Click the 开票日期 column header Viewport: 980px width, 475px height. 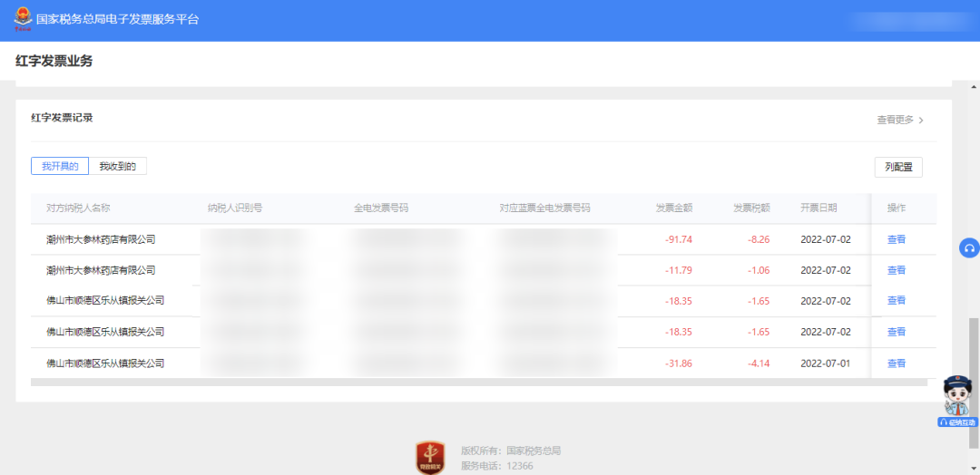(818, 208)
